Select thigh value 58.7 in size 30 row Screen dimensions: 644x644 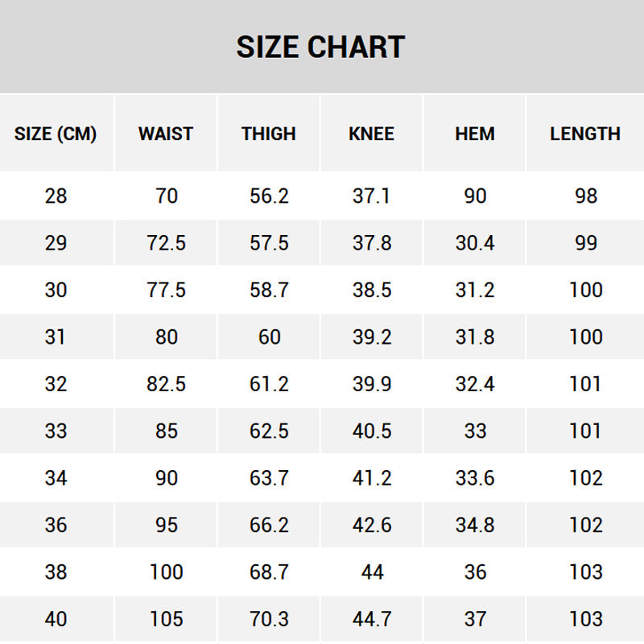[269, 290]
